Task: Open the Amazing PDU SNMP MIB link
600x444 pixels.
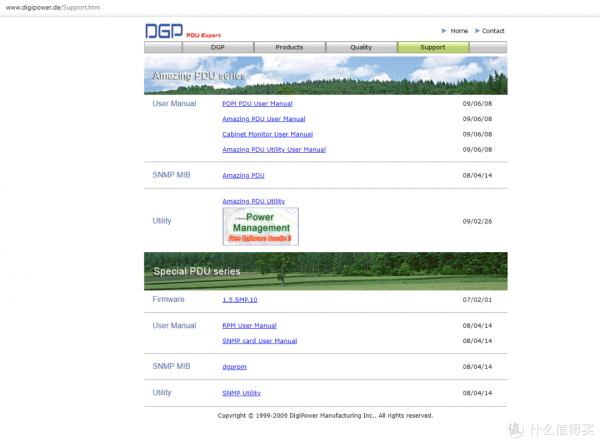Action: tap(243, 175)
